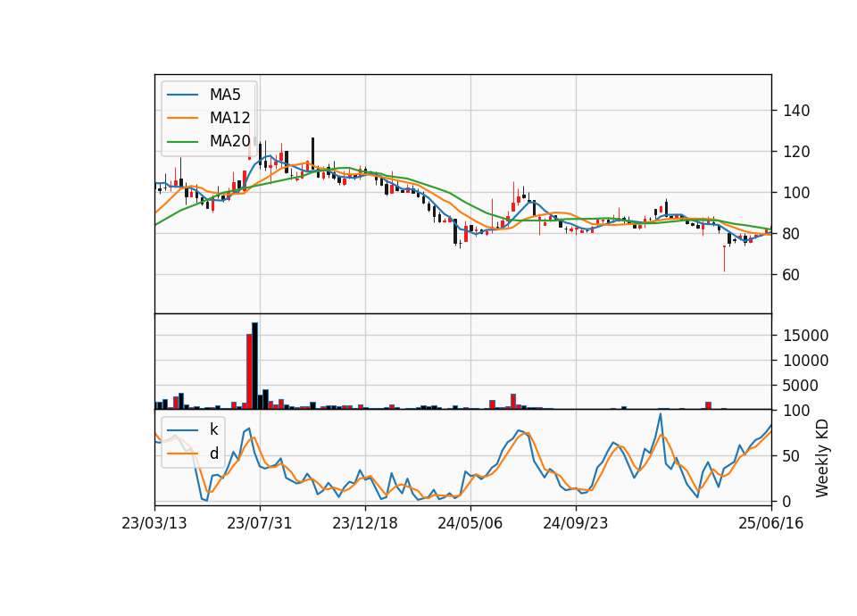The image size is (857, 616).
Task: Click the 23/07/31 date label
Action: coord(260,523)
